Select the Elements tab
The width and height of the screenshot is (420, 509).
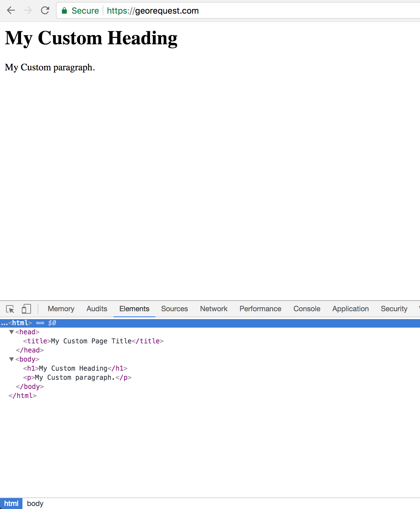[x=134, y=309]
